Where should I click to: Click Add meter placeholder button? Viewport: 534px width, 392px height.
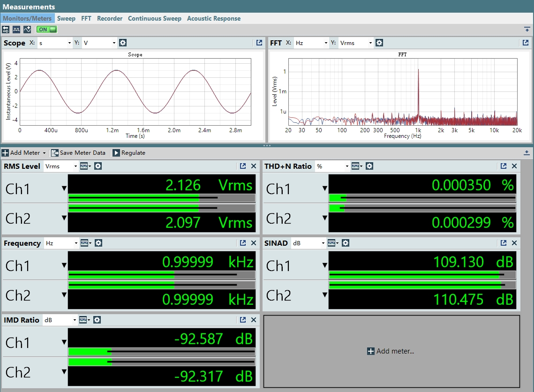[x=391, y=351]
